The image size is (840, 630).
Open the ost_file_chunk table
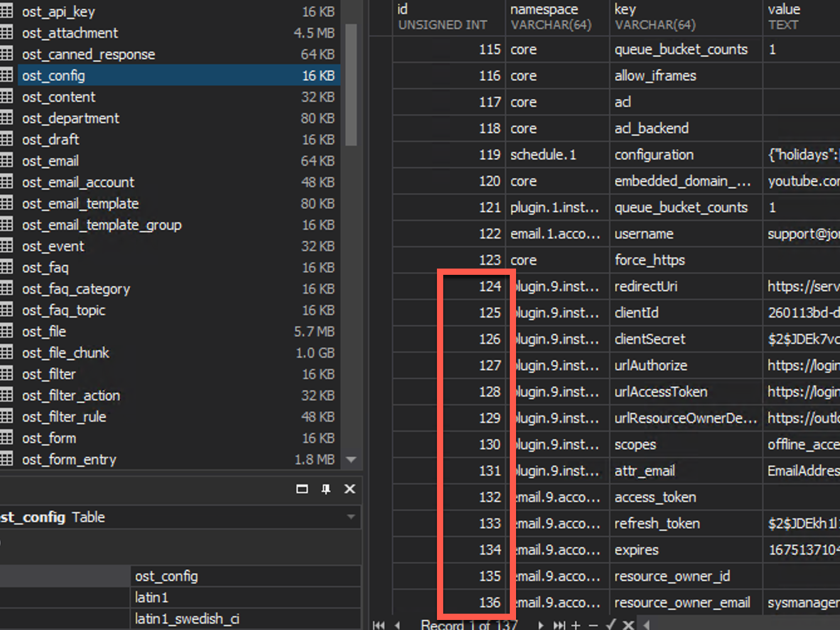click(65, 353)
